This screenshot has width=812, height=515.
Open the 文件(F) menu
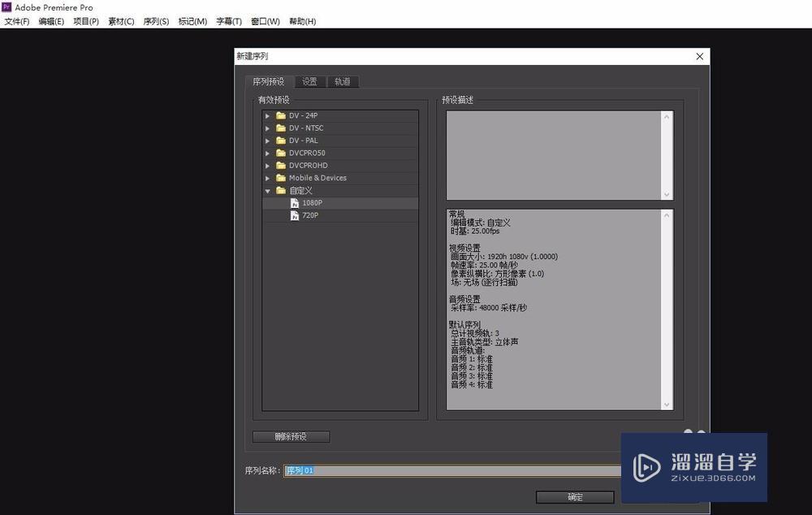[x=17, y=21]
